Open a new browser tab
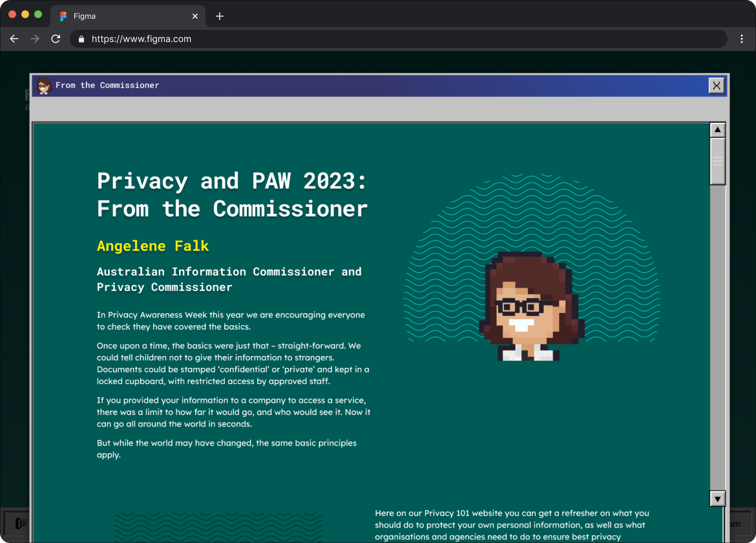This screenshot has height=543, width=756. 220,16
